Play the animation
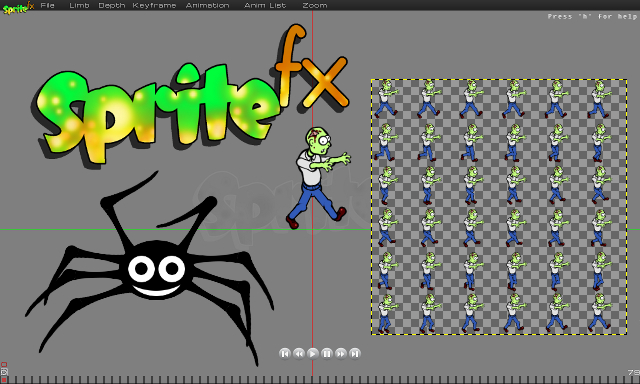640x384 pixels. (x=313, y=353)
